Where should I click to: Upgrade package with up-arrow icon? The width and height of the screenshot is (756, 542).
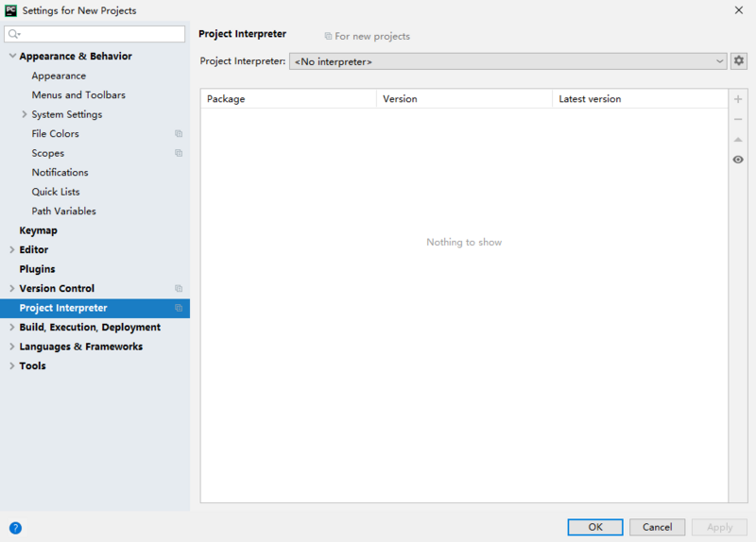click(x=738, y=140)
